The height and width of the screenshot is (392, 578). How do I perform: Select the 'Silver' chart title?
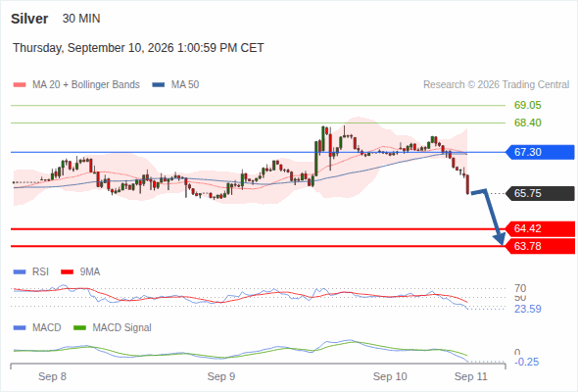(29, 19)
